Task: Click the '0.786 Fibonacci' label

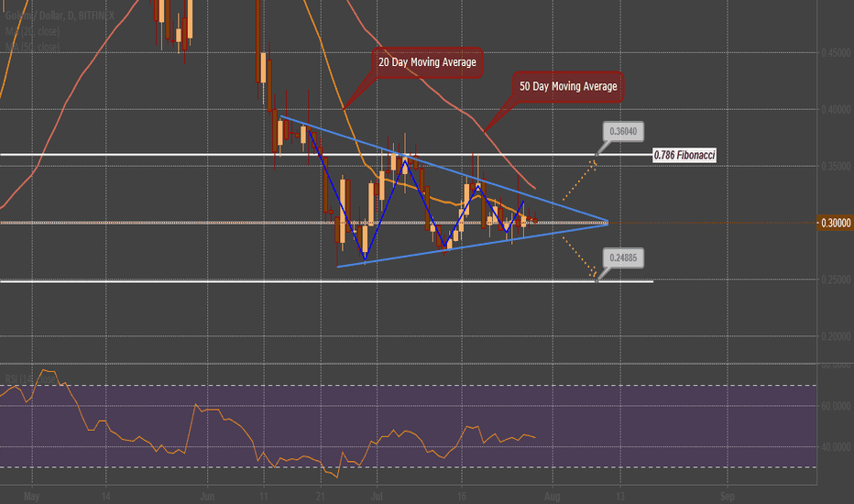Action: click(x=684, y=155)
